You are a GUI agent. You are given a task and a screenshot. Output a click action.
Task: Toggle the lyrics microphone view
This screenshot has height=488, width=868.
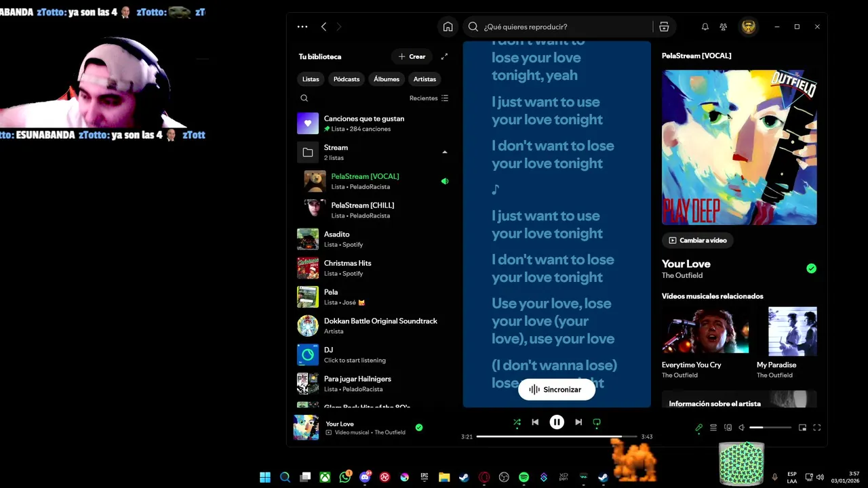coord(698,428)
